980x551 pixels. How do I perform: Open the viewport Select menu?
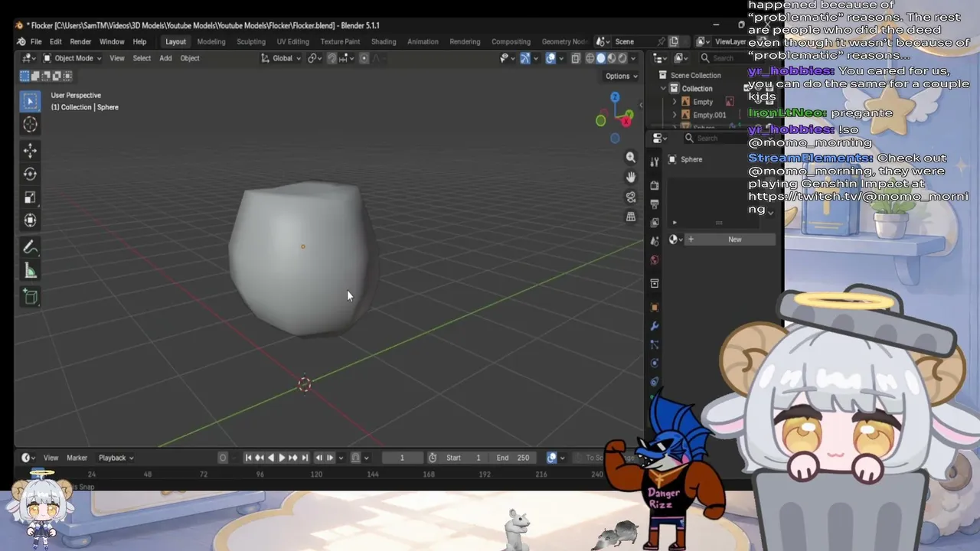pyautogui.click(x=142, y=58)
